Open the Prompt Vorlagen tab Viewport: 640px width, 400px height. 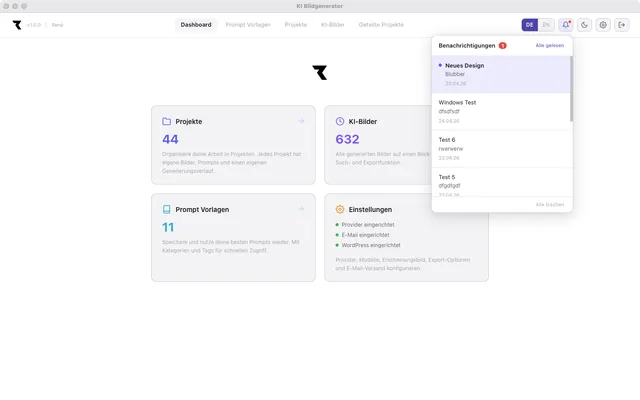(x=248, y=25)
